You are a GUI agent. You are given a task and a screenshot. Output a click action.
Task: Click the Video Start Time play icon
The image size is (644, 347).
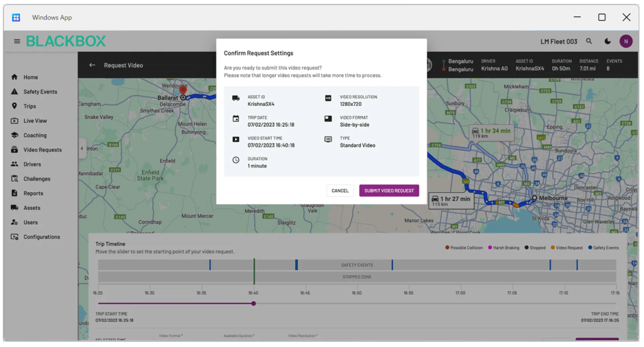236,139
